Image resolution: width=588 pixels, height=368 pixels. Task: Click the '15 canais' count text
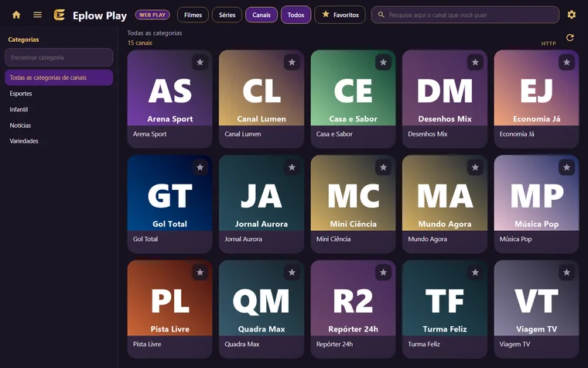(140, 43)
